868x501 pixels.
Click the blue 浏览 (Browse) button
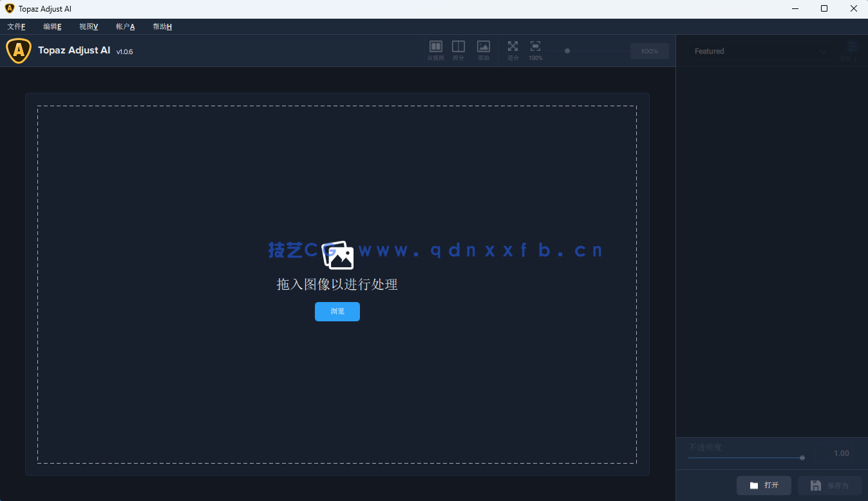(337, 312)
